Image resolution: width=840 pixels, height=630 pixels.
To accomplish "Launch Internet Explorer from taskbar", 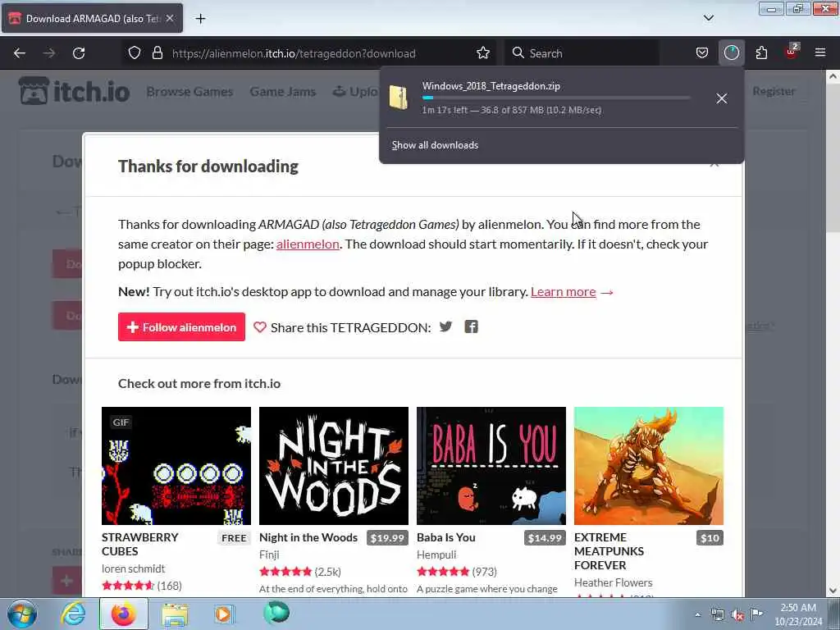I will (x=72, y=614).
